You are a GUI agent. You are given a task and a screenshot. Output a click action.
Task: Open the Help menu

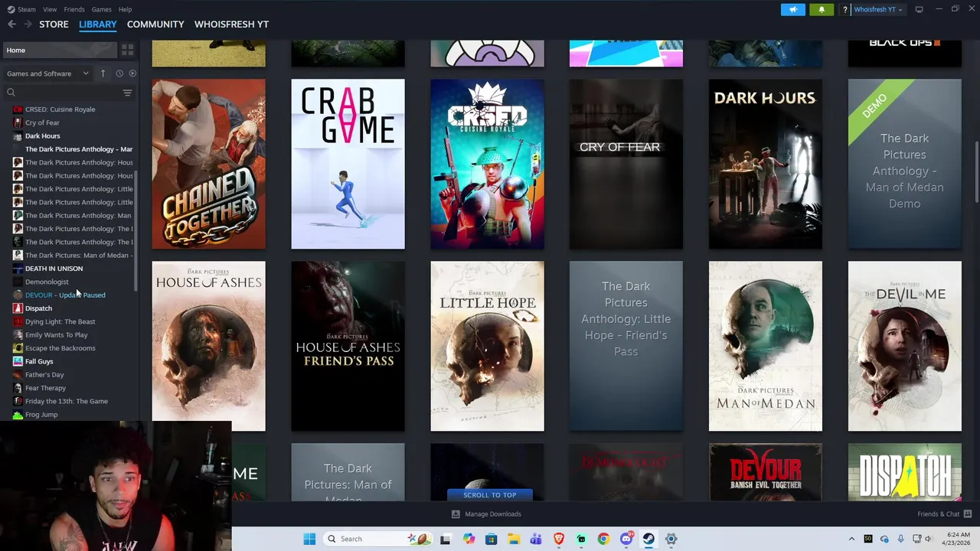point(125,9)
